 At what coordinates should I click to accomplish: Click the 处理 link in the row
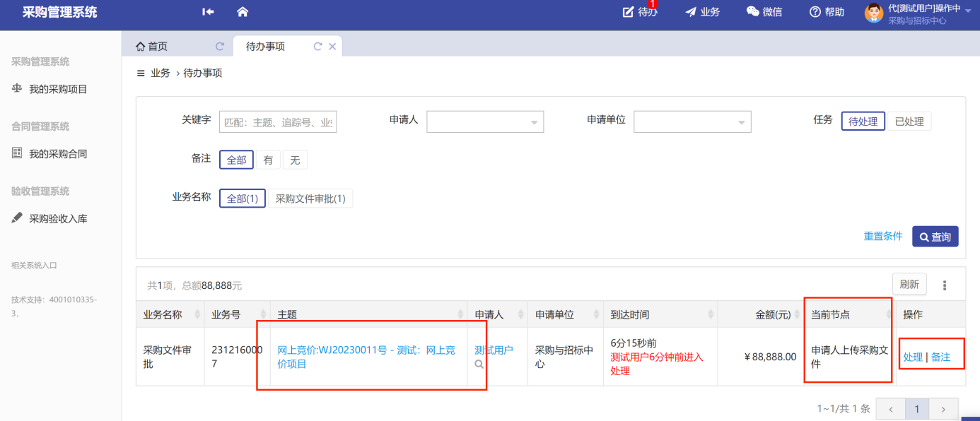[913, 357]
